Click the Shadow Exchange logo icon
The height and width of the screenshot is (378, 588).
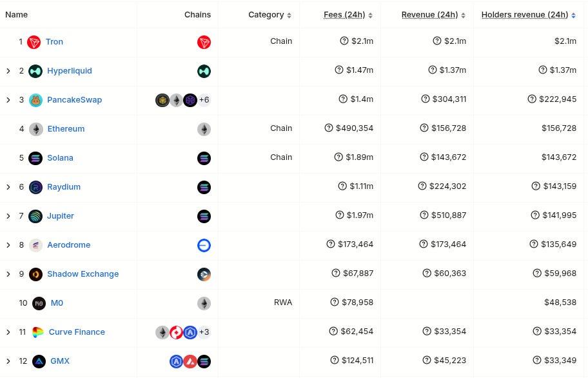[x=35, y=274]
